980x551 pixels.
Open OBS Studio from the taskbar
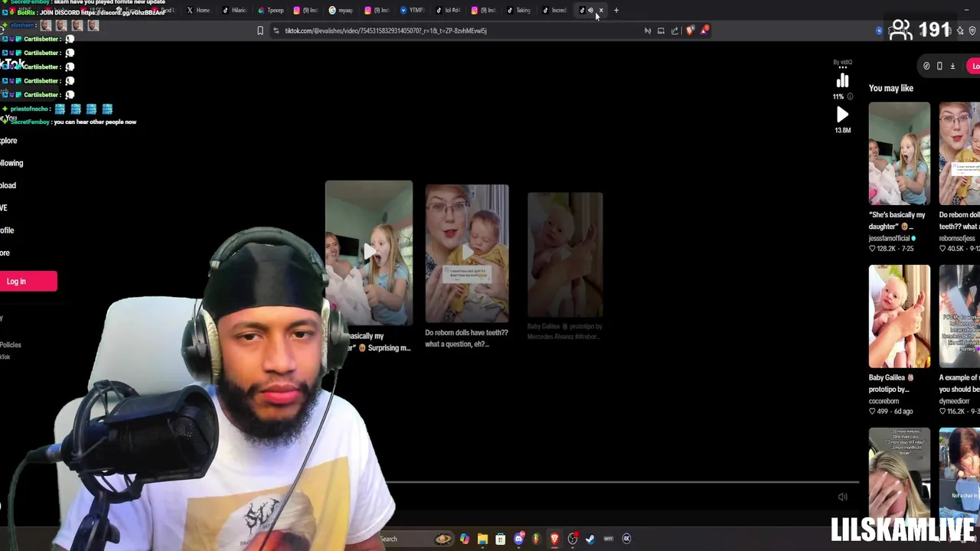tap(572, 539)
